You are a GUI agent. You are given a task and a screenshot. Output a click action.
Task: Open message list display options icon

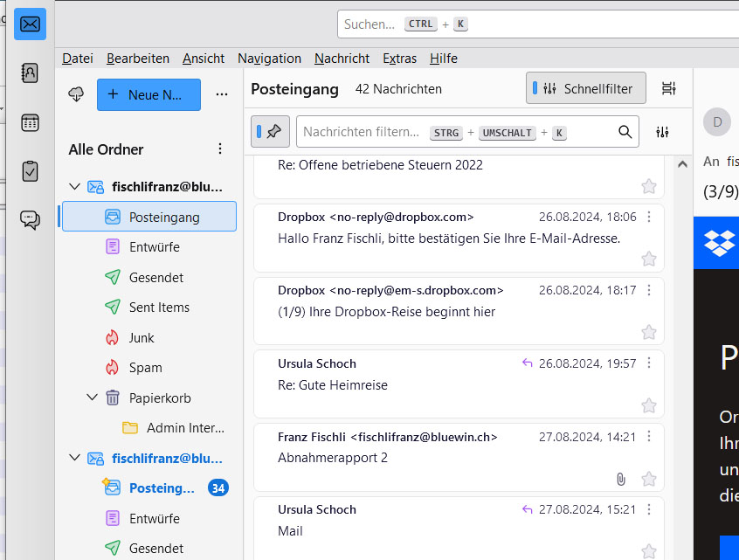click(x=668, y=88)
